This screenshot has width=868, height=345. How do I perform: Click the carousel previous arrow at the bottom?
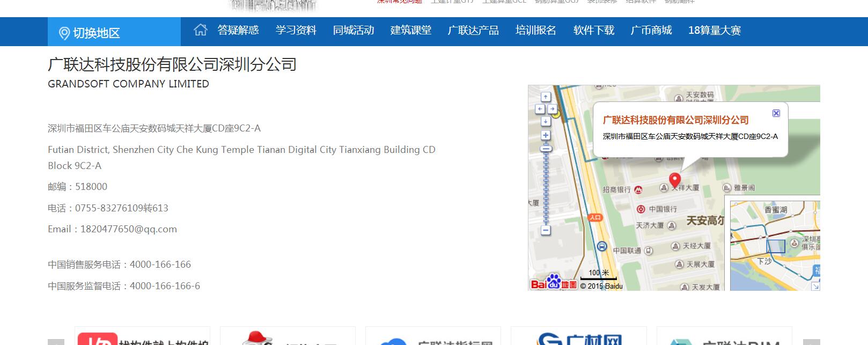pyautogui.click(x=56, y=342)
